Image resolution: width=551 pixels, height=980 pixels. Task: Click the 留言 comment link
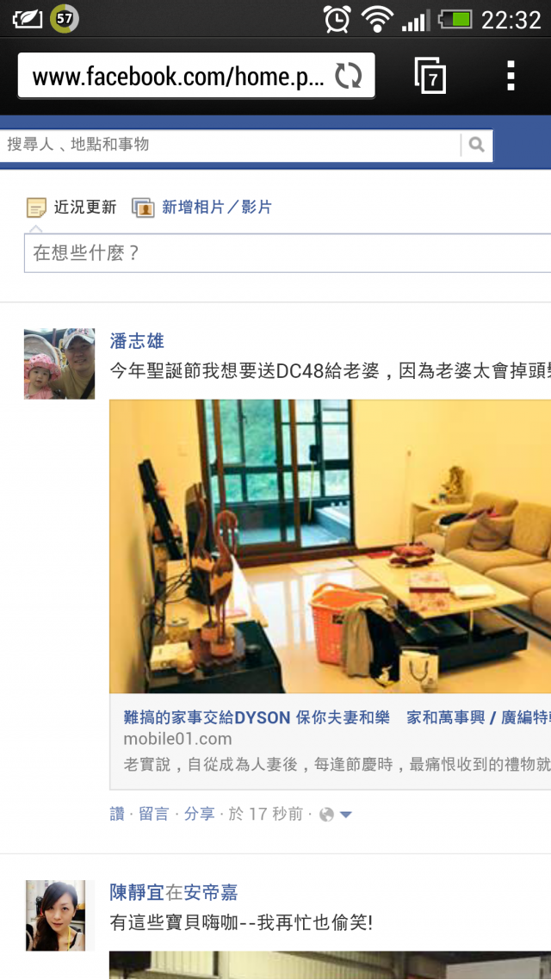[154, 814]
